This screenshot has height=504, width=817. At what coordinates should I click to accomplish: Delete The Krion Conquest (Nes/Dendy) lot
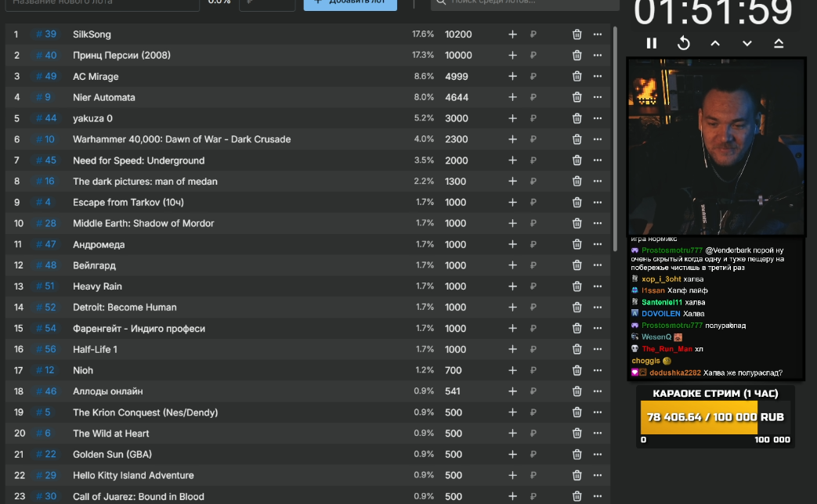[577, 412]
